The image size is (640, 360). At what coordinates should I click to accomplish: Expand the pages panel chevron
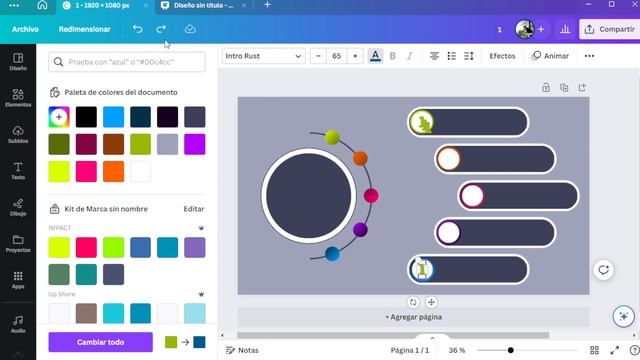[x=432, y=338]
